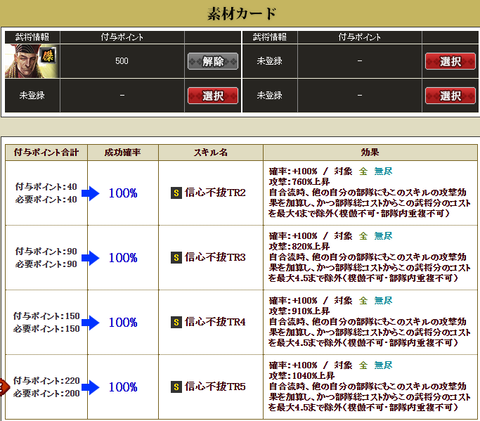Click the green 全 icon in the TR3 effect
480x421 pixels.
pyautogui.click(x=363, y=236)
